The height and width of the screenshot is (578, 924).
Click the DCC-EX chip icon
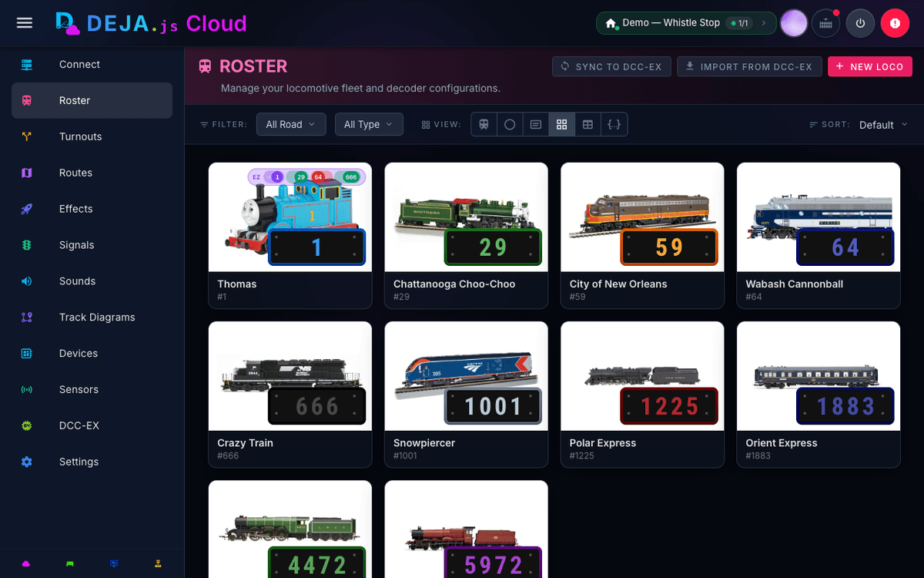(x=27, y=425)
